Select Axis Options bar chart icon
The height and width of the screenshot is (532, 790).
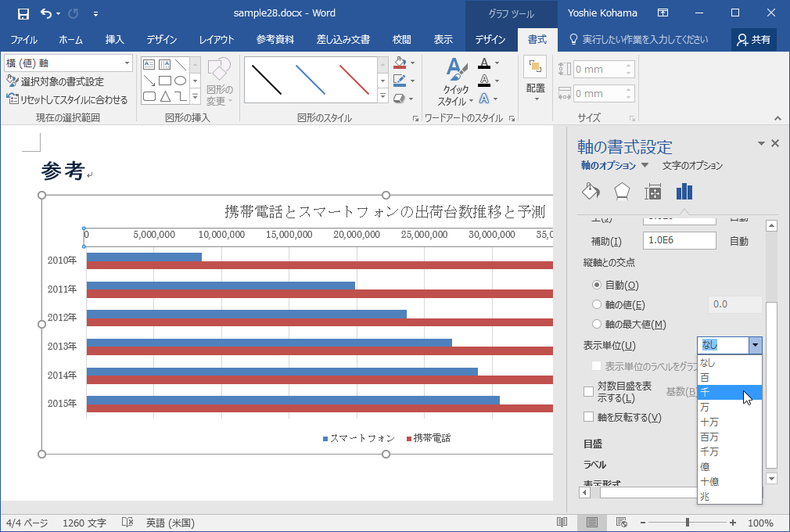pos(684,192)
